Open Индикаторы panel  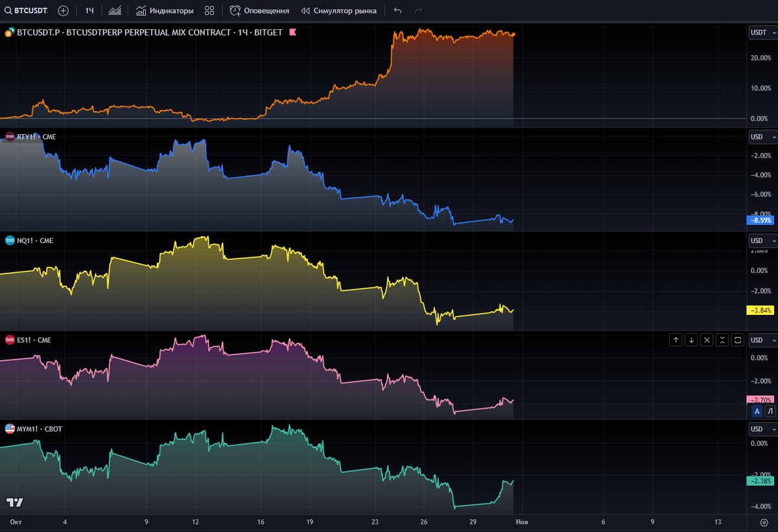165,11
